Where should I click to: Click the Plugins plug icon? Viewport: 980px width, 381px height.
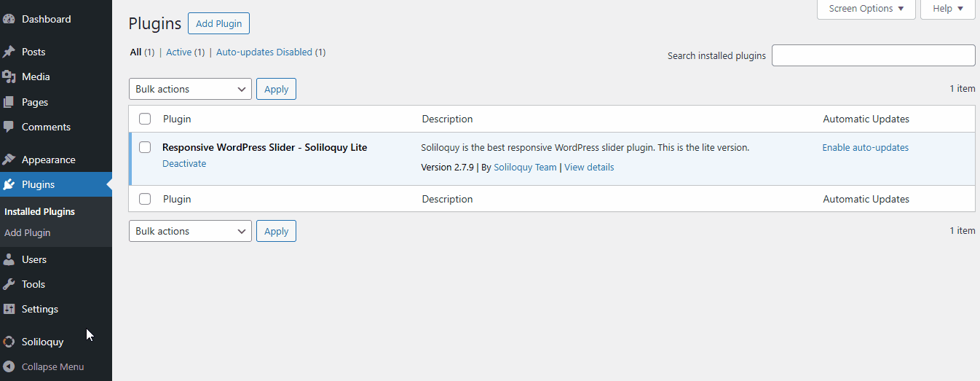point(9,184)
